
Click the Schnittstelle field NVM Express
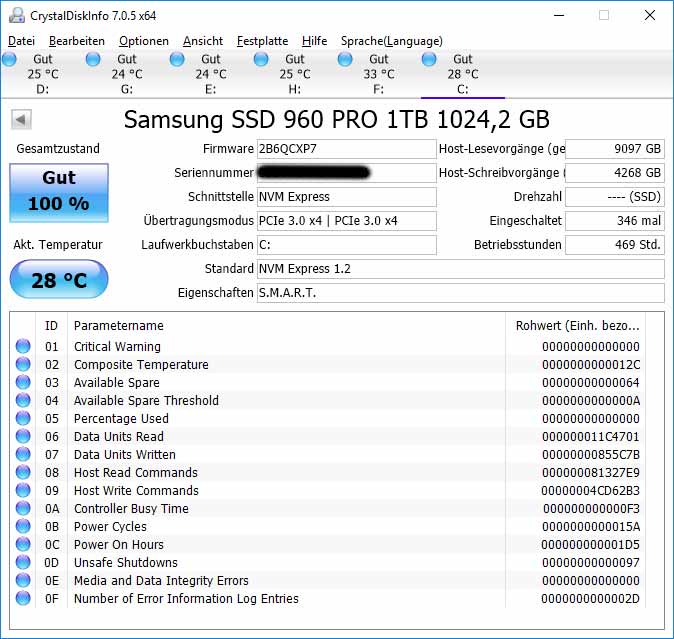click(x=346, y=197)
